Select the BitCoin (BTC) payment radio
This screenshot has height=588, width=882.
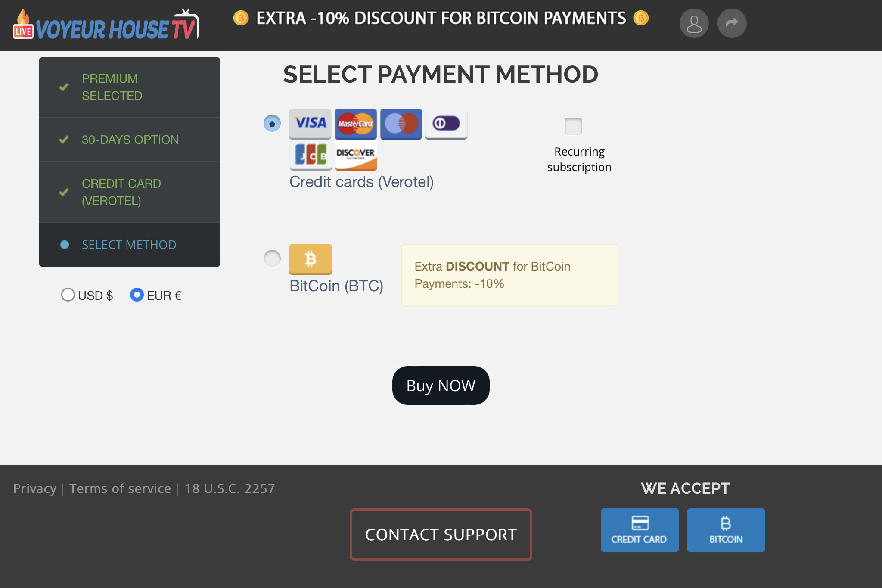click(x=272, y=258)
